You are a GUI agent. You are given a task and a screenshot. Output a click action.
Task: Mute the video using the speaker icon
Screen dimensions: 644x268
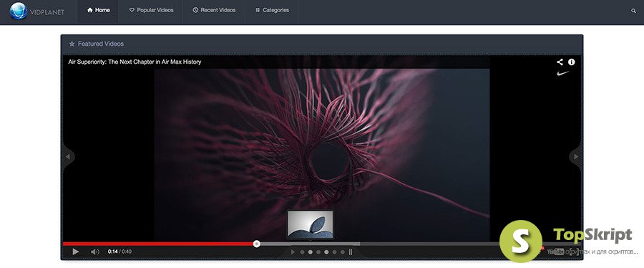(95, 252)
